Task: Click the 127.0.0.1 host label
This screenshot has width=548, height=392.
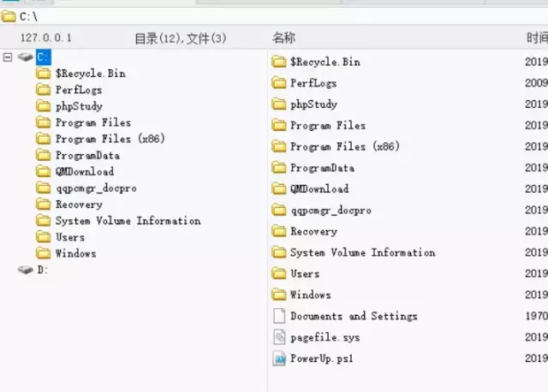Action: pyautogui.click(x=45, y=38)
